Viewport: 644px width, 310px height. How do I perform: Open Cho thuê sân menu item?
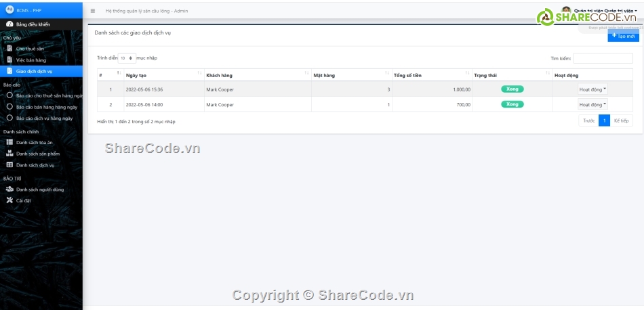click(x=31, y=49)
